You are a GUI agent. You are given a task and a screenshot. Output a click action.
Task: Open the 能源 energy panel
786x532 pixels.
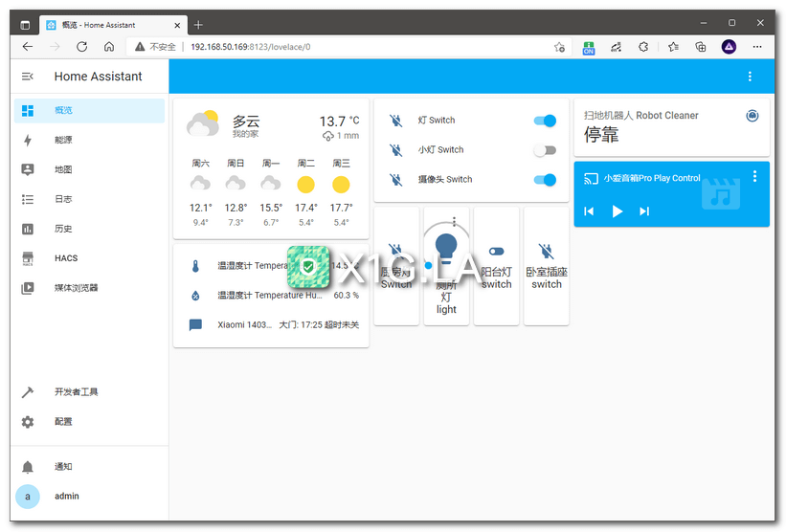click(x=63, y=140)
